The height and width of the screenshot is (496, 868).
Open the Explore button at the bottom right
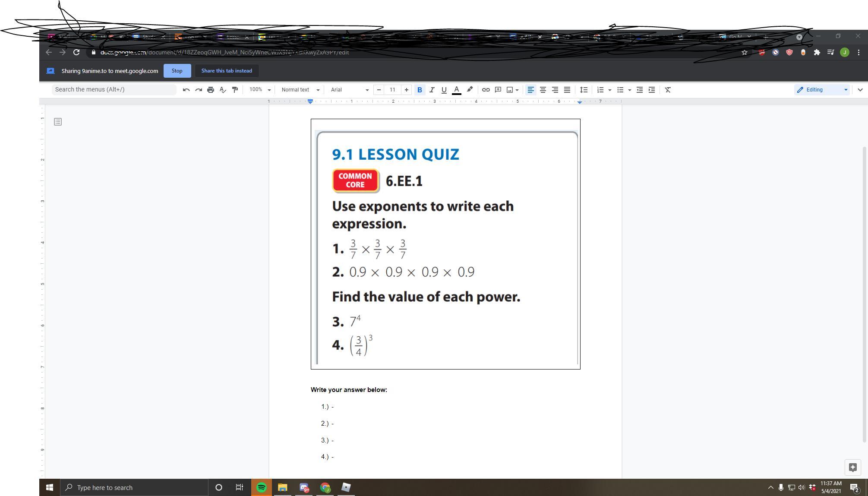coord(852,467)
